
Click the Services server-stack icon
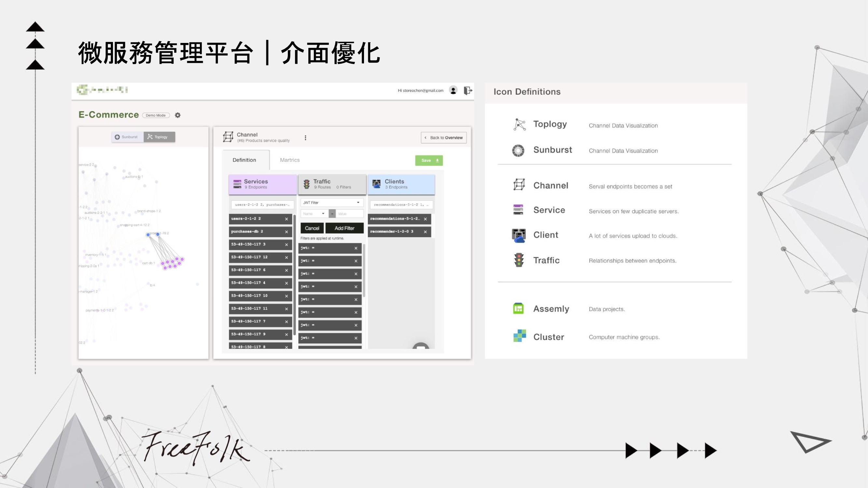(238, 184)
